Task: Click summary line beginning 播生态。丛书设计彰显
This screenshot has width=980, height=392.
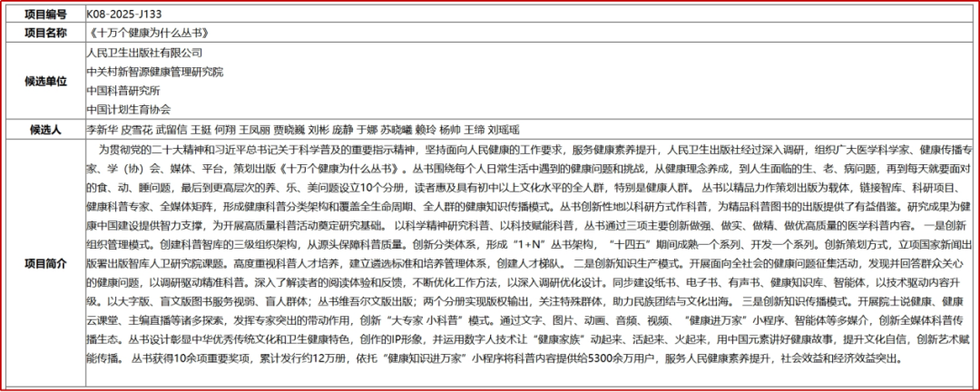Action: pos(530,339)
